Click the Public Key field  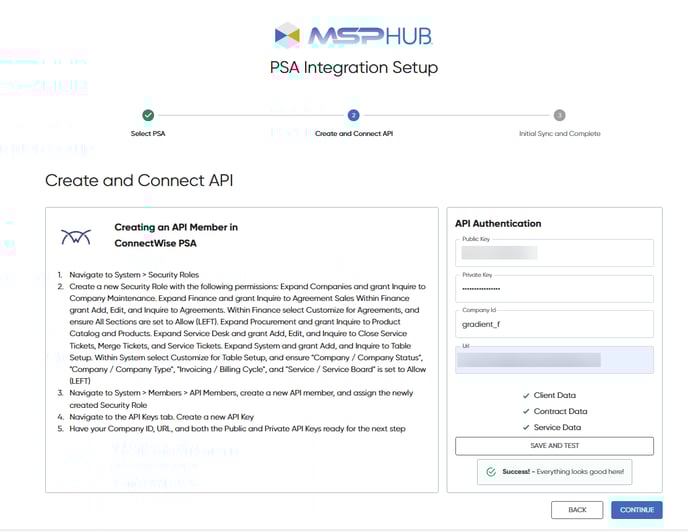click(x=554, y=253)
